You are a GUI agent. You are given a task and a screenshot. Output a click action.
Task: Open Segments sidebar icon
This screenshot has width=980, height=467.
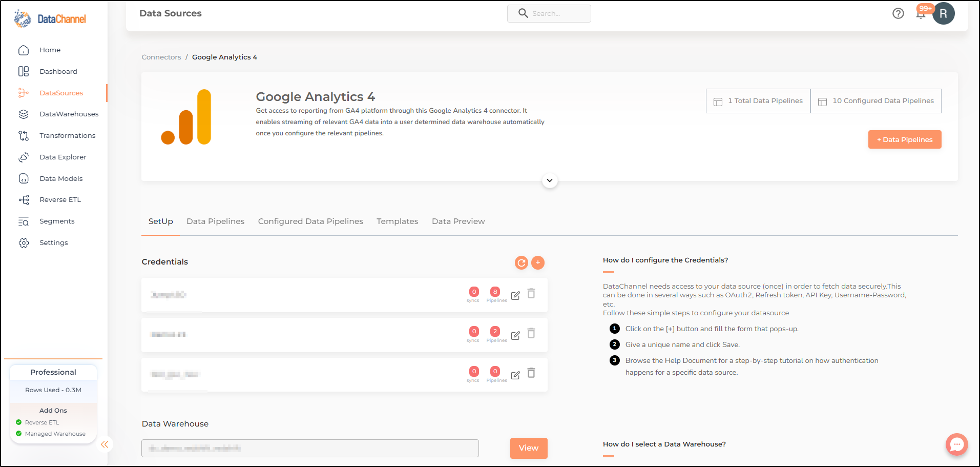click(24, 221)
